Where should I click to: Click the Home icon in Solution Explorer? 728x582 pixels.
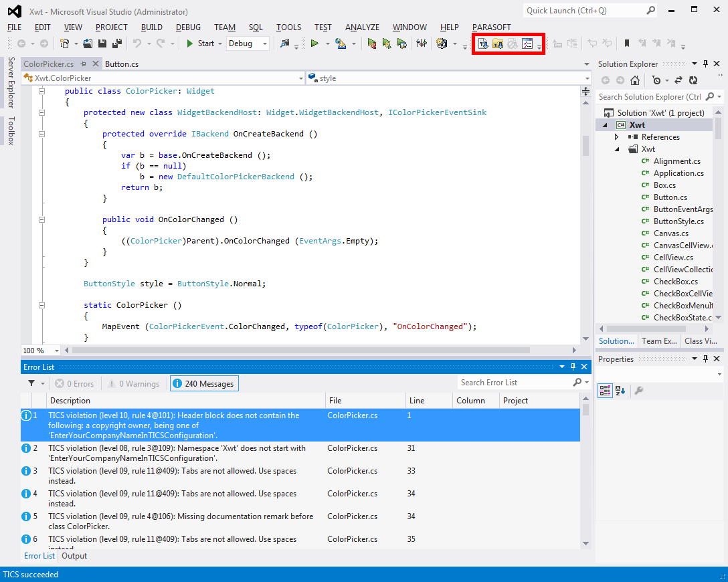tap(634, 80)
